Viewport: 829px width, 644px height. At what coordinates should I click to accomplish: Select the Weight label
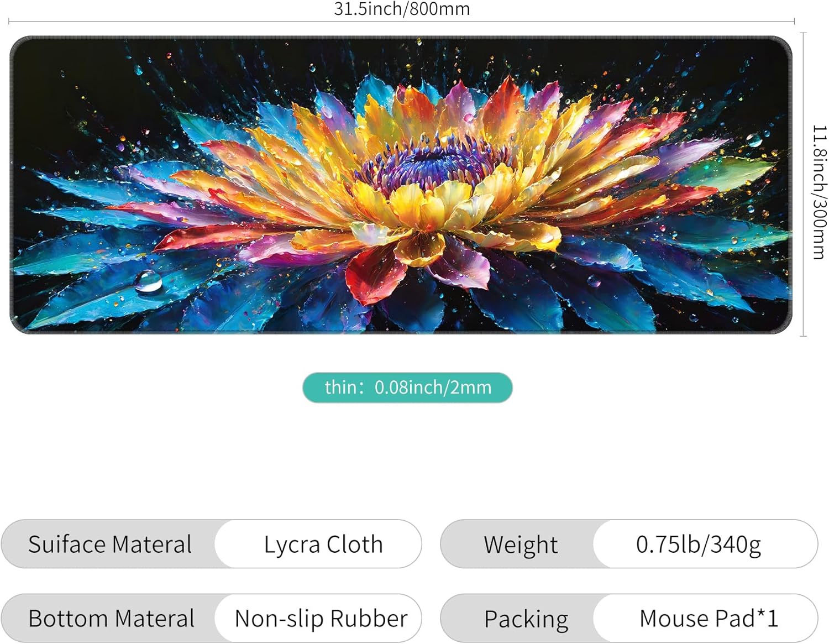(521, 544)
